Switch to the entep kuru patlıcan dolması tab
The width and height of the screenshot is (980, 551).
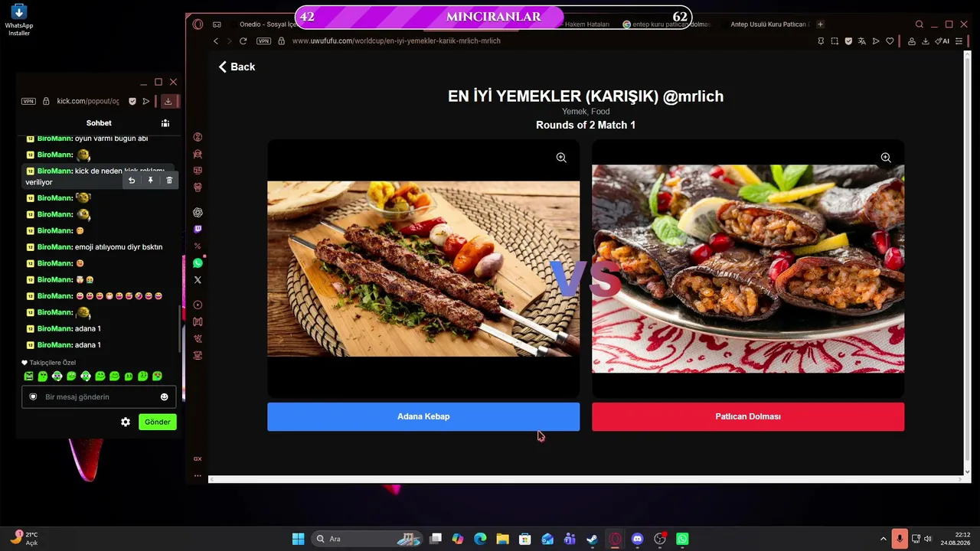pyautogui.click(x=666, y=24)
